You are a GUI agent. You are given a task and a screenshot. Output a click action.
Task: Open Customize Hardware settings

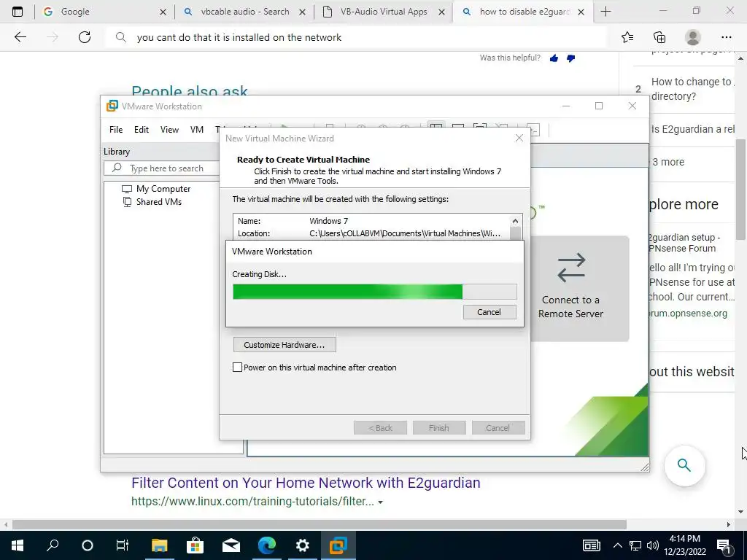click(x=285, y=345)
